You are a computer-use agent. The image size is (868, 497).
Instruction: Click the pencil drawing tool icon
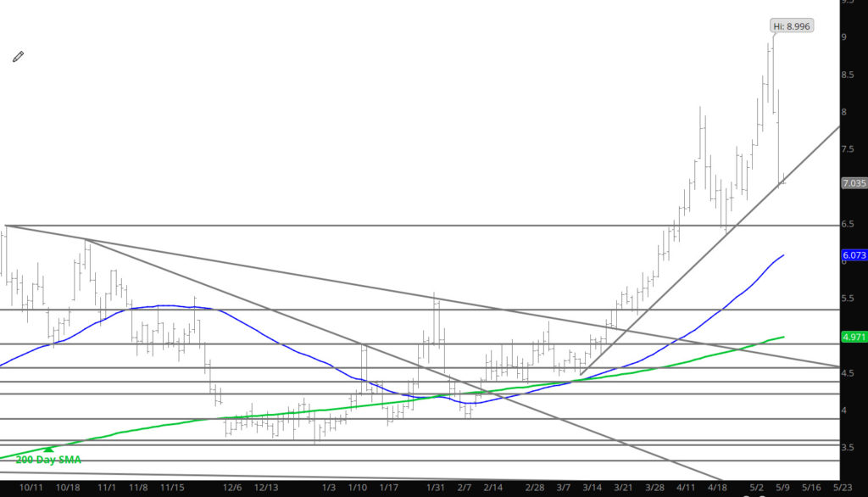click(x=18, y=57)
